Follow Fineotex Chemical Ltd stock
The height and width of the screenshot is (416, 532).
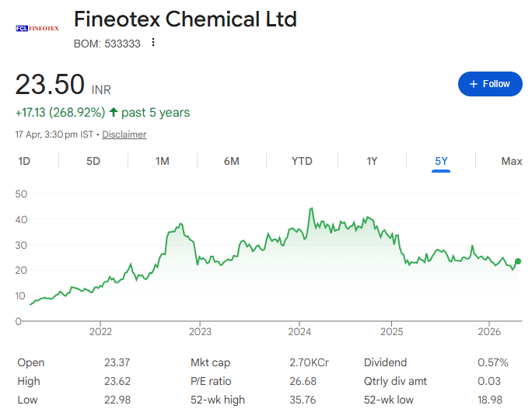(490, 84)
